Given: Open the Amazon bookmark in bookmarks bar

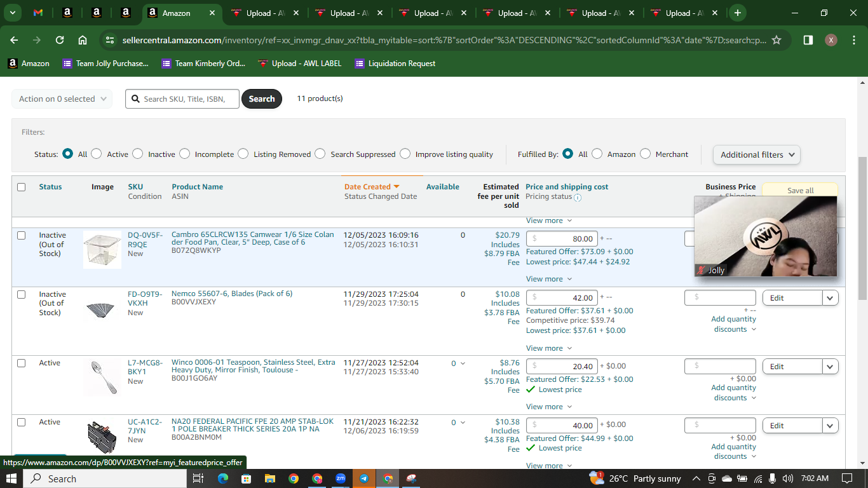Looking at the screenshot, I should [x=29, y=64].
